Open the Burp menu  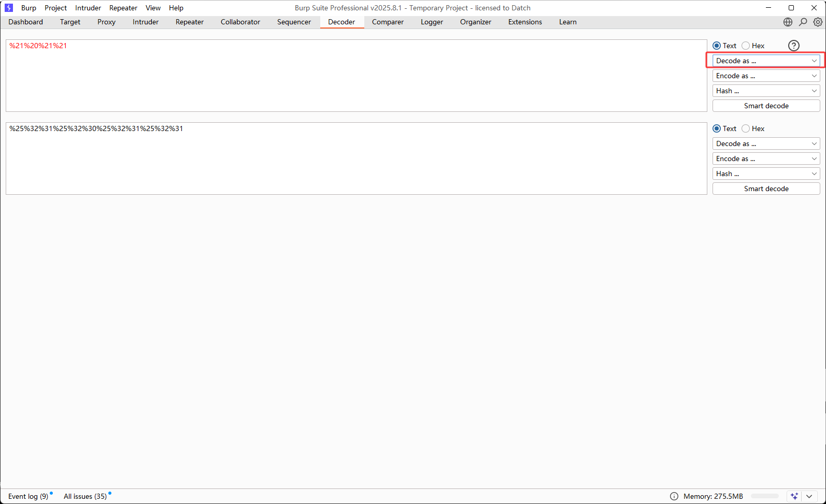(29, 8)
